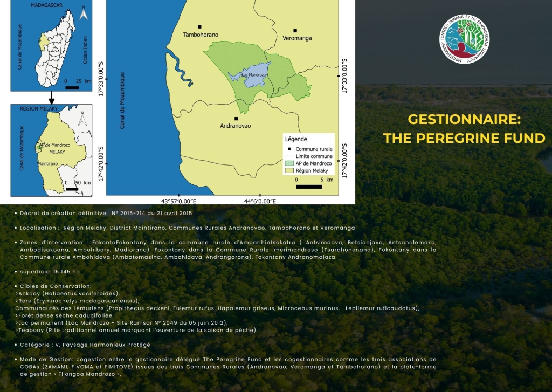552x392 pixels.
Task: Click the Limite commune legend line
Action: click(x=289, y=156)
